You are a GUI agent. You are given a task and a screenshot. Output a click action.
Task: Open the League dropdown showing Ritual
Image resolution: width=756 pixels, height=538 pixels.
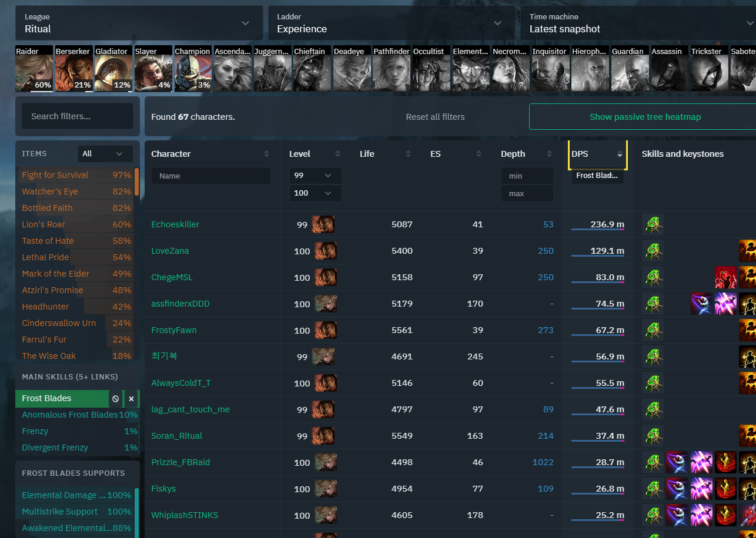pyautogui.click(x=139, y=23)
